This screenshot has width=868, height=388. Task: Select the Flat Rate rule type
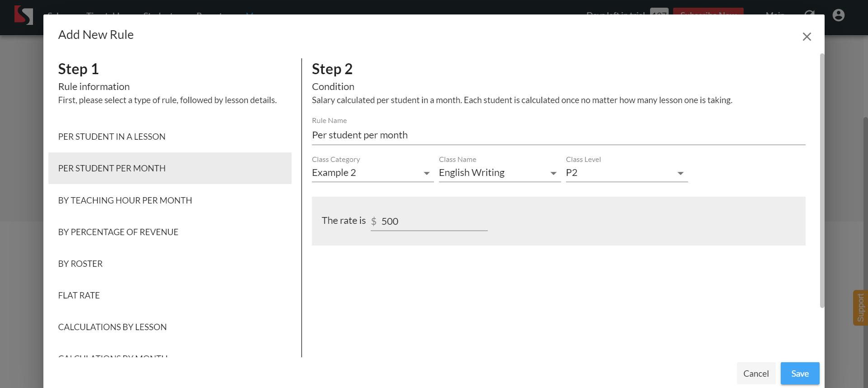click(170, 295)
